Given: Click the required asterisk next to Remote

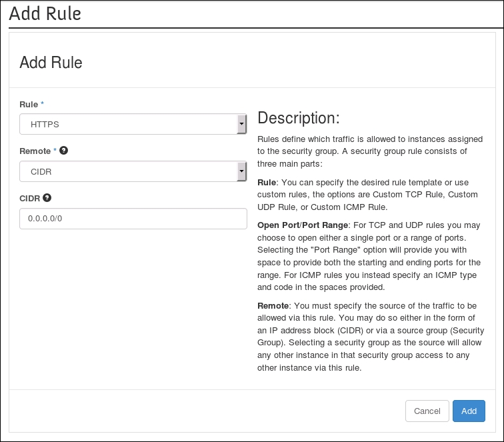Looking at the screenshot, I should coord(55,151).
